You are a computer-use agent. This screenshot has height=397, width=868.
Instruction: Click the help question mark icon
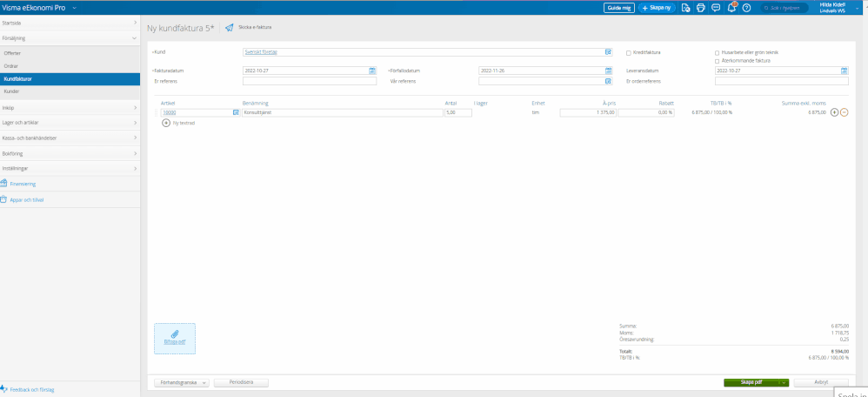746,8
